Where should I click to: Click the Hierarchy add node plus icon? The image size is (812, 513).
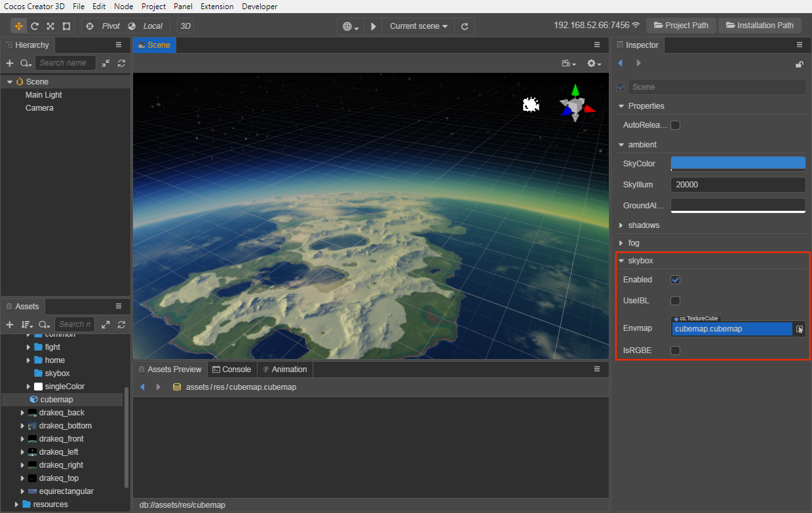pos(10,63)
